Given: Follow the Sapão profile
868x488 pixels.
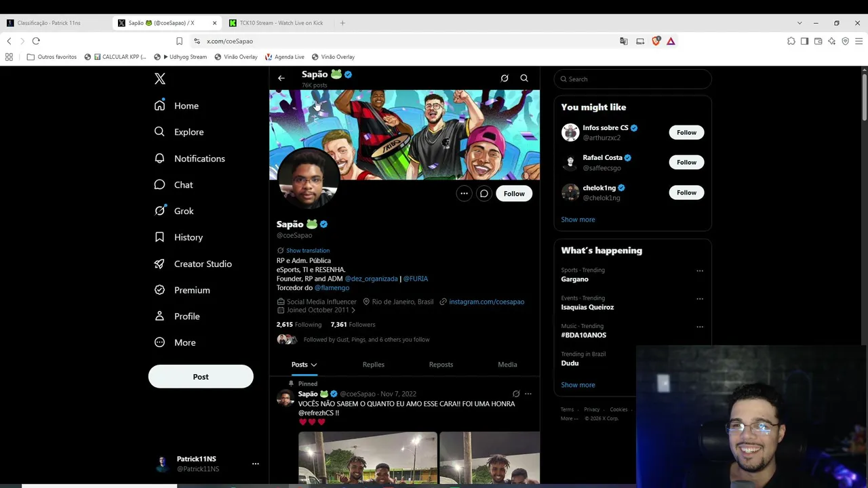Looking at the screenshot, I should [514, 194].
